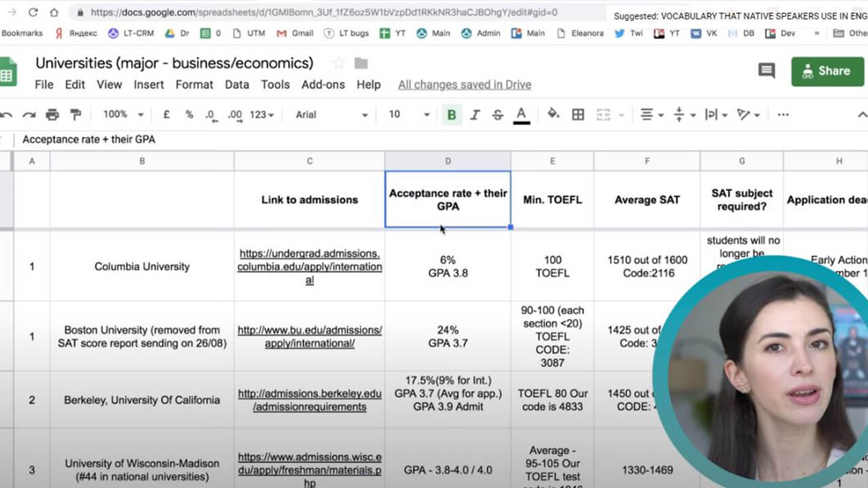Format as percent

pos(189,115)
